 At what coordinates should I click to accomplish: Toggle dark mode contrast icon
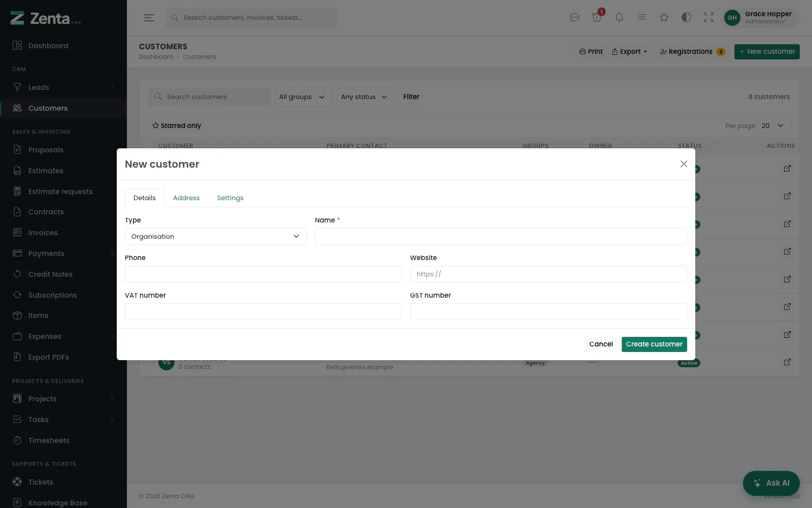[686, 18]
